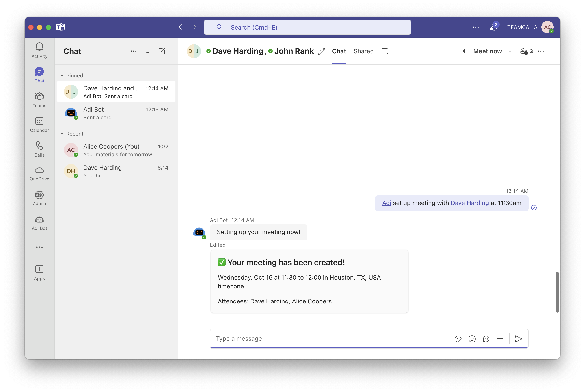Add a tab with plus icon

tap(385, 51)
